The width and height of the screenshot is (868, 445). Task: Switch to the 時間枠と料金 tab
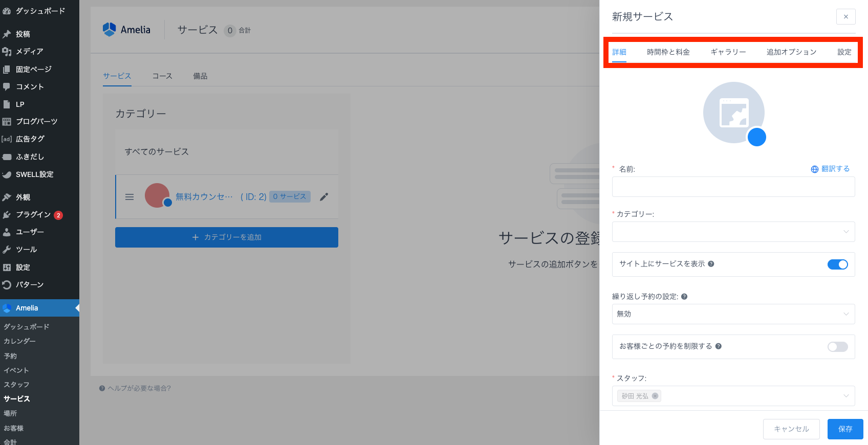click(x=668, y=52)
